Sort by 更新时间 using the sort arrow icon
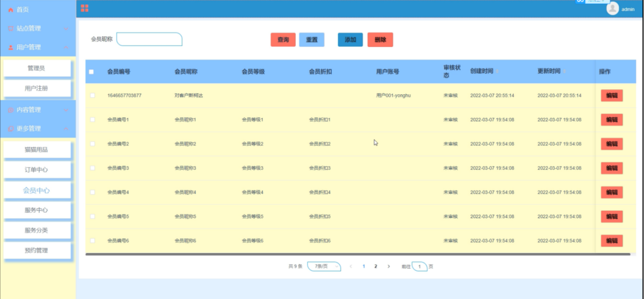Image resolution: width=644 pixels, height=299 pixels. tap(565, 71)
